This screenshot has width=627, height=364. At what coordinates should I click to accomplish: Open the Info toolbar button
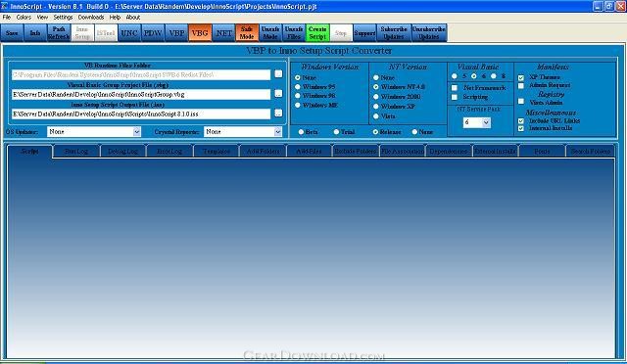tap(35, 32)
